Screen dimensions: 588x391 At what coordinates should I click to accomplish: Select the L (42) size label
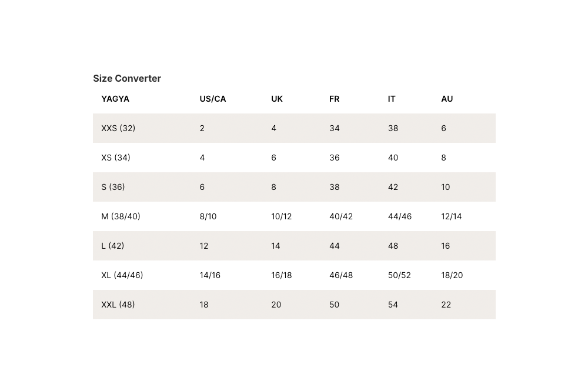point(113,246)
